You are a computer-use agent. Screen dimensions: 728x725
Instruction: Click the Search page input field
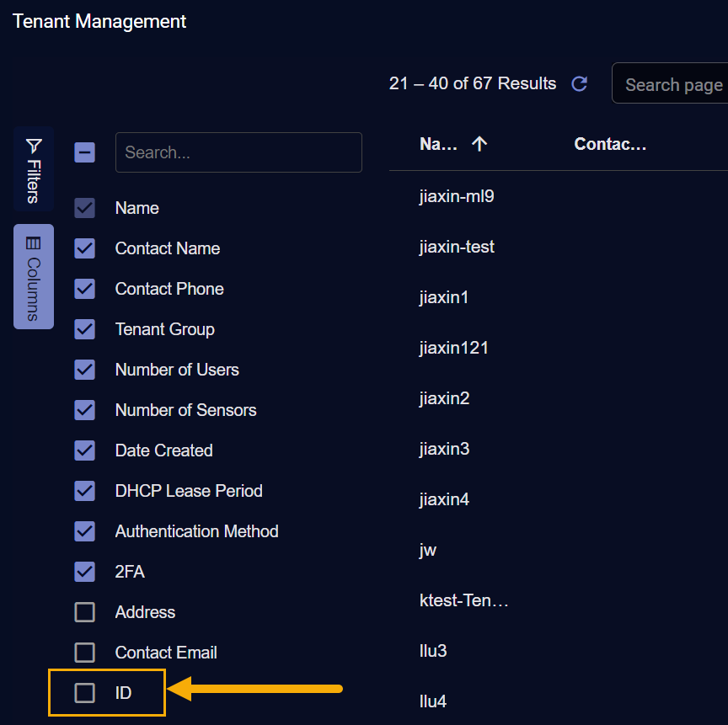tap(672, 84)
